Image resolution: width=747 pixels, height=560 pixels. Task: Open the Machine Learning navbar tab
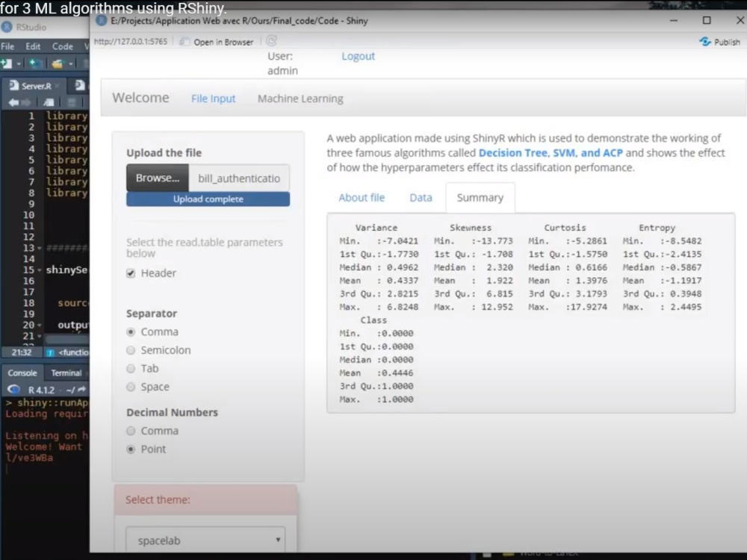pos(300,99)
